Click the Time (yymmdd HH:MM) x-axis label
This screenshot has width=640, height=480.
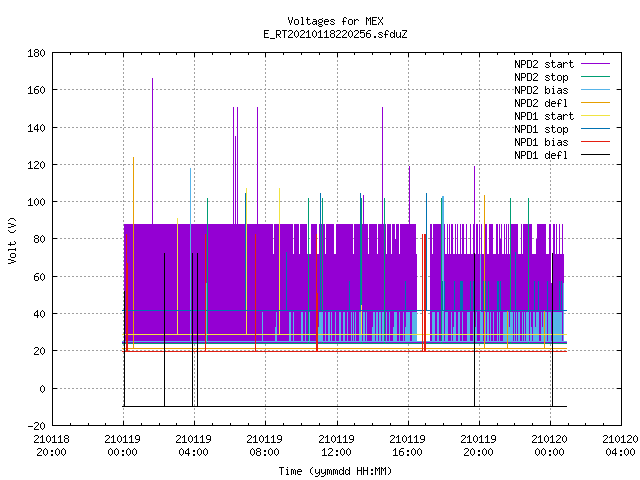(x=336, y=471)
